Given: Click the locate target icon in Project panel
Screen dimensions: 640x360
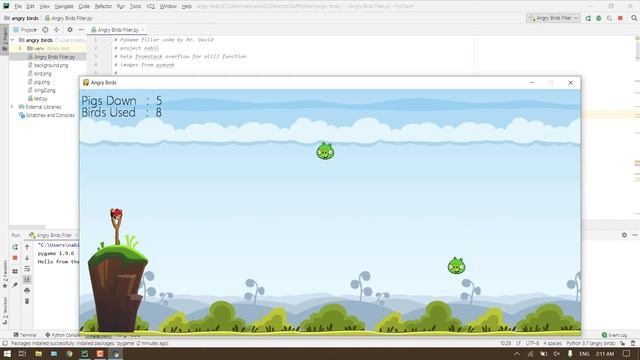Looking at the screenshot, I should click(45, 30).
